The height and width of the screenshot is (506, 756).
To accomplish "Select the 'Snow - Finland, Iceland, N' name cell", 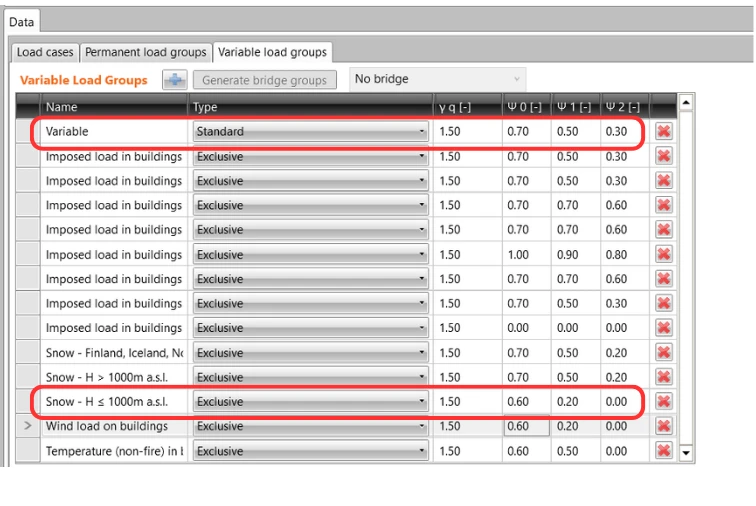I will click(114, 353).
